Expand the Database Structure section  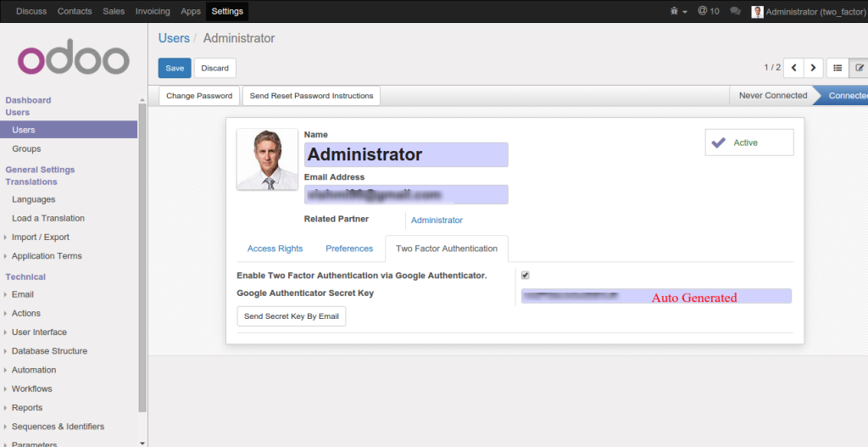49,351
